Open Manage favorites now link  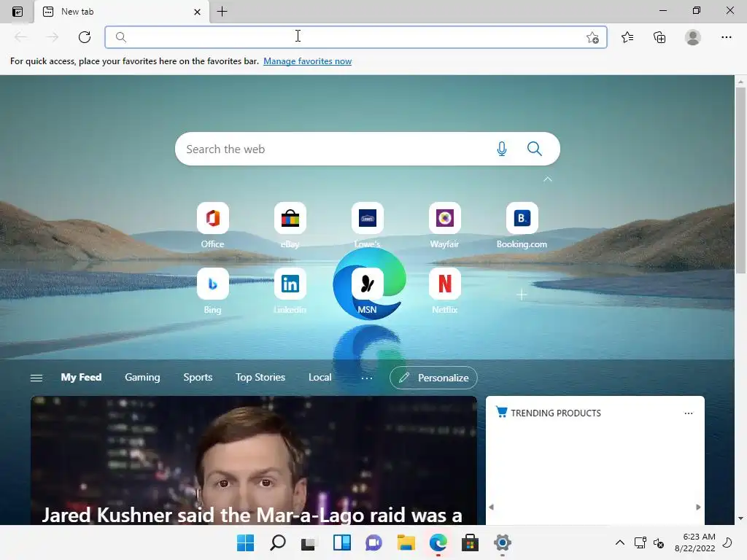(307, 61)
